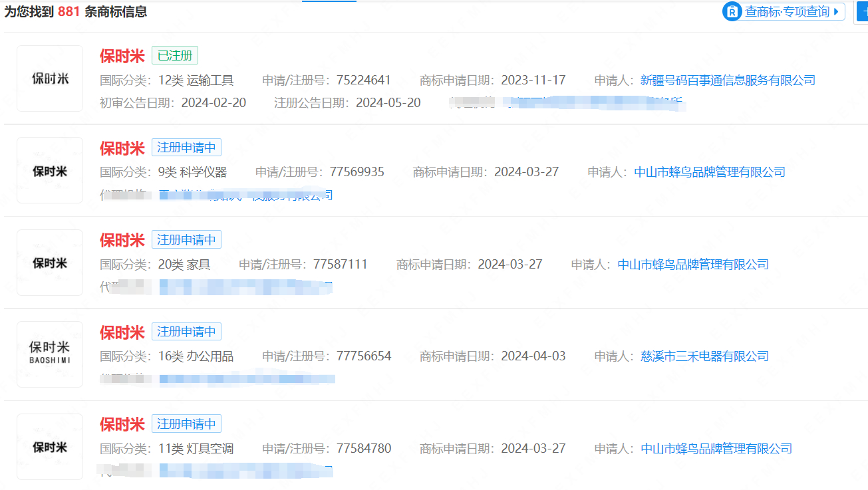Click the application number 77756654

point(364,356)
